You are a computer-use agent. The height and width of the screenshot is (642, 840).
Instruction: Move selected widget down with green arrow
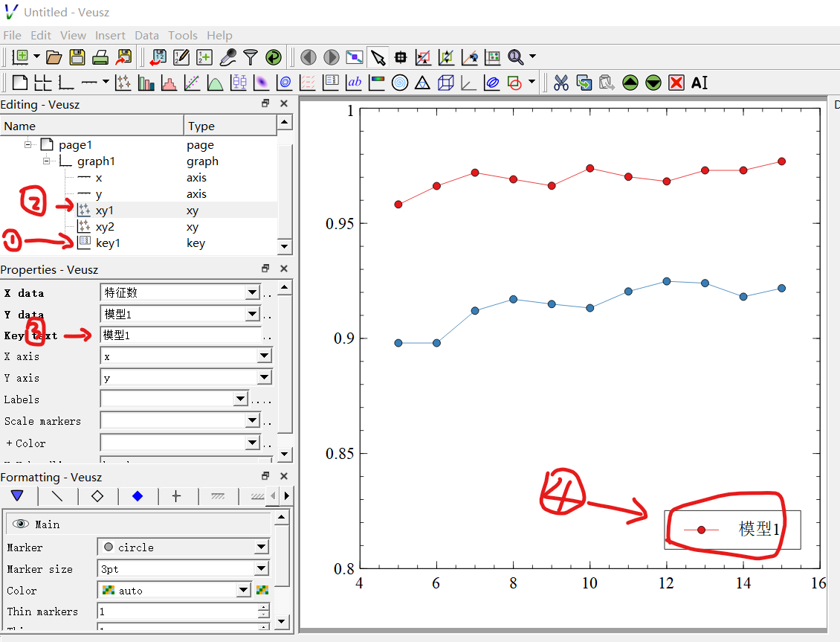click(x=653, y=83)
